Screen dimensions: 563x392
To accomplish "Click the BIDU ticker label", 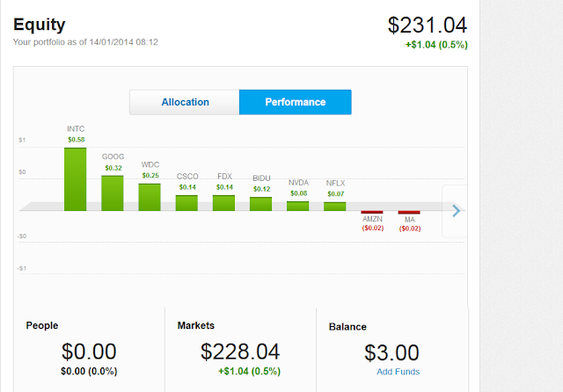I will tap(261, 178).
